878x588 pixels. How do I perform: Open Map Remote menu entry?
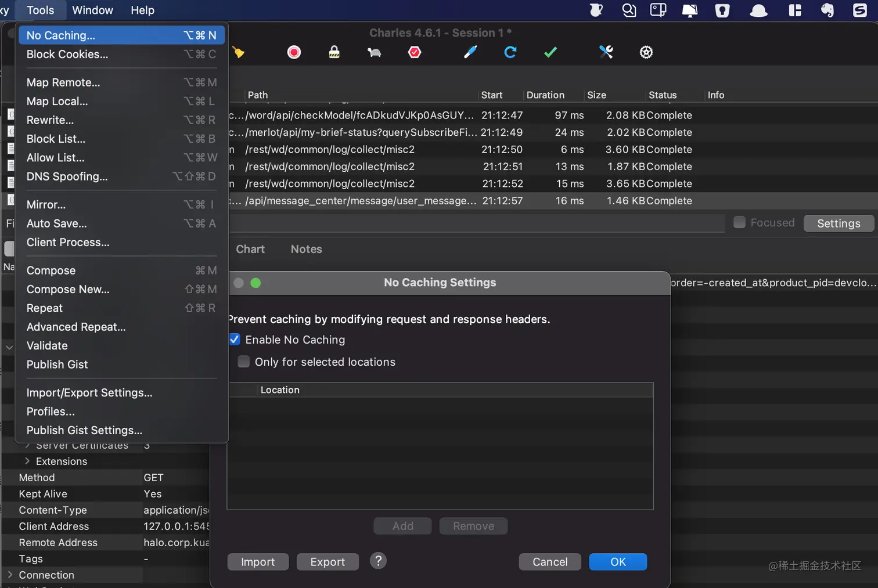pos(121,82)
